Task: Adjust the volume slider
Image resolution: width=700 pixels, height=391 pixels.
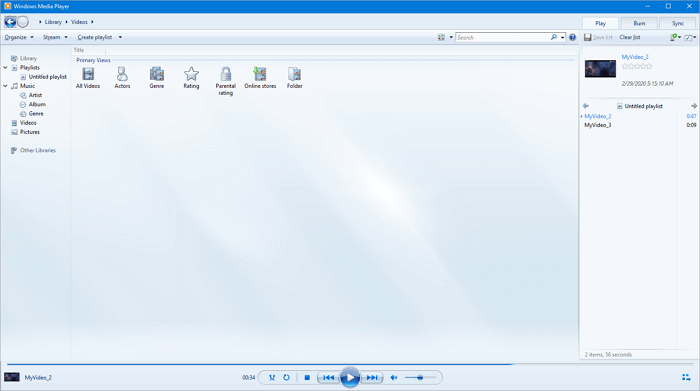Action: (420, 378)
